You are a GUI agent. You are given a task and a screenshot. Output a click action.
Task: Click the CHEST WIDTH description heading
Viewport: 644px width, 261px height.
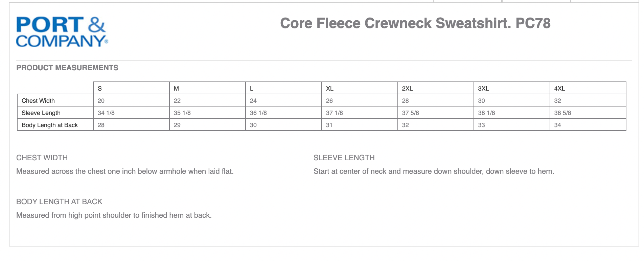[x=42, y=158]
